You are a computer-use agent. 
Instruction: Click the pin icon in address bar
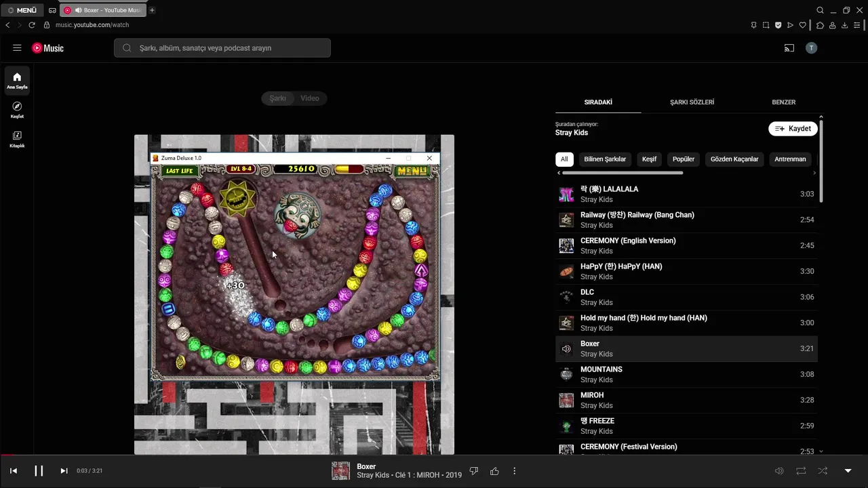753,25
